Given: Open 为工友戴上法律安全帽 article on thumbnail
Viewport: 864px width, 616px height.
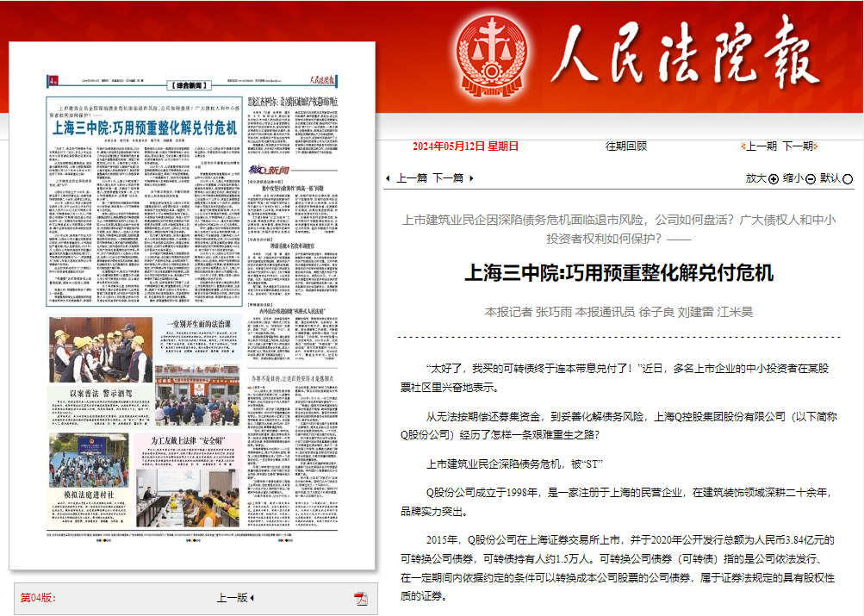Looking at the screenshot, I should click(x=188, y=441).
